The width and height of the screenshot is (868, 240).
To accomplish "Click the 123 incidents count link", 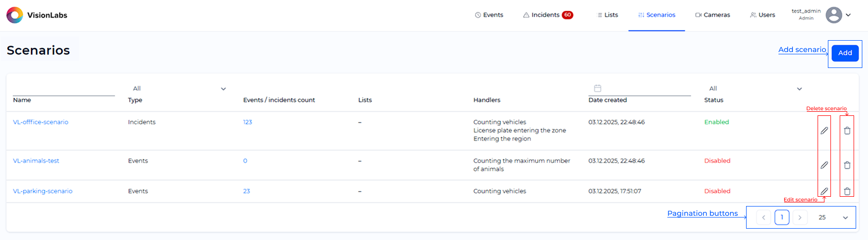I will tap(247, 122).
